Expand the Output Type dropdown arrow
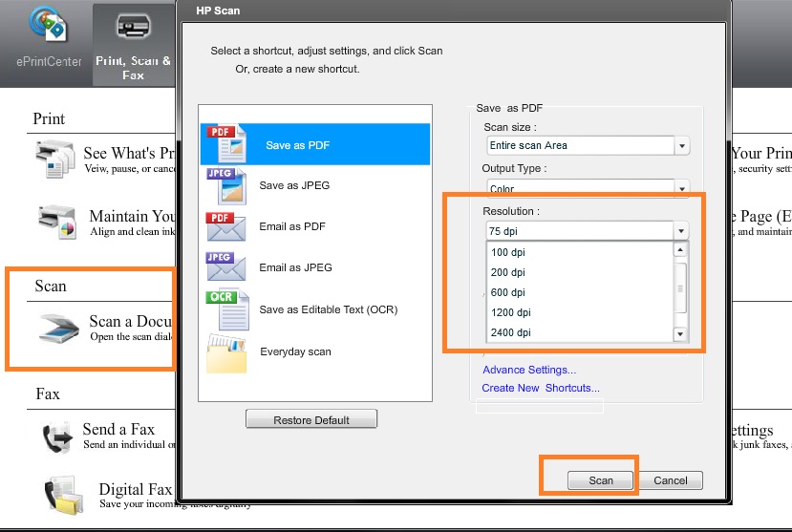 (x=682, y=188)
